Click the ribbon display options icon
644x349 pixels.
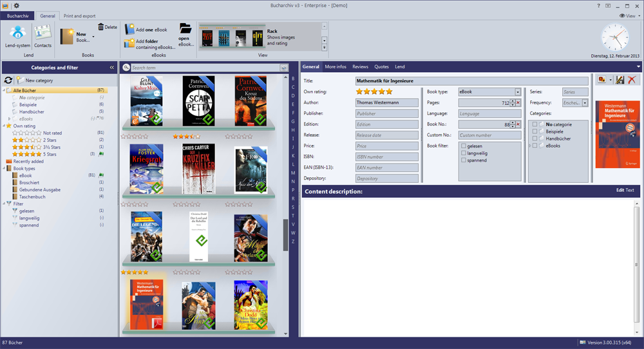click(x=608, y=6)
